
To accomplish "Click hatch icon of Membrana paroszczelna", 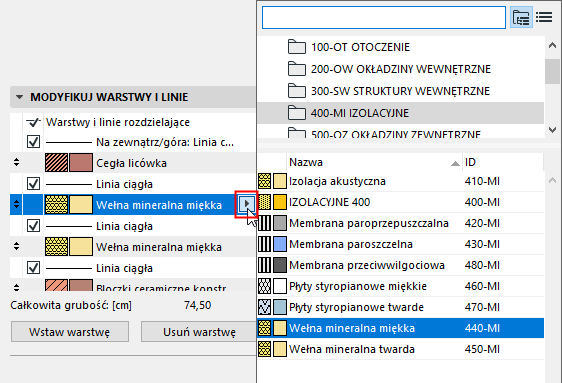I will click(265, 244).
